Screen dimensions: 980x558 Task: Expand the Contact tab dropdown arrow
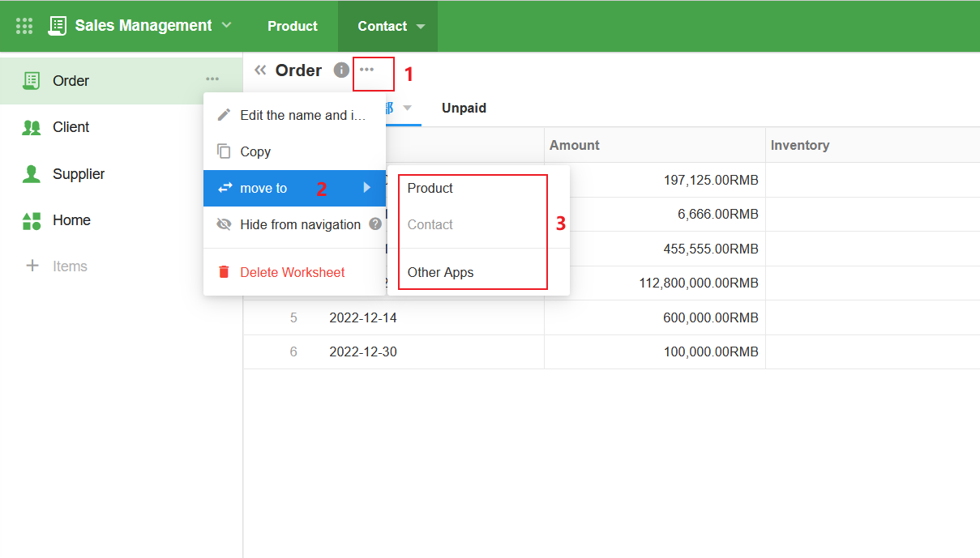coord(421,27)
